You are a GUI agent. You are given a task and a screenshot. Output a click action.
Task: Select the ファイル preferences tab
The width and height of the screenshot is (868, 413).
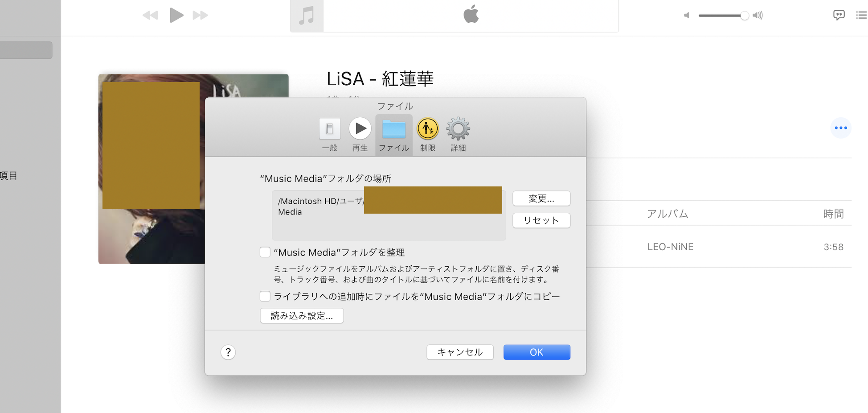(x=394, y=135)
